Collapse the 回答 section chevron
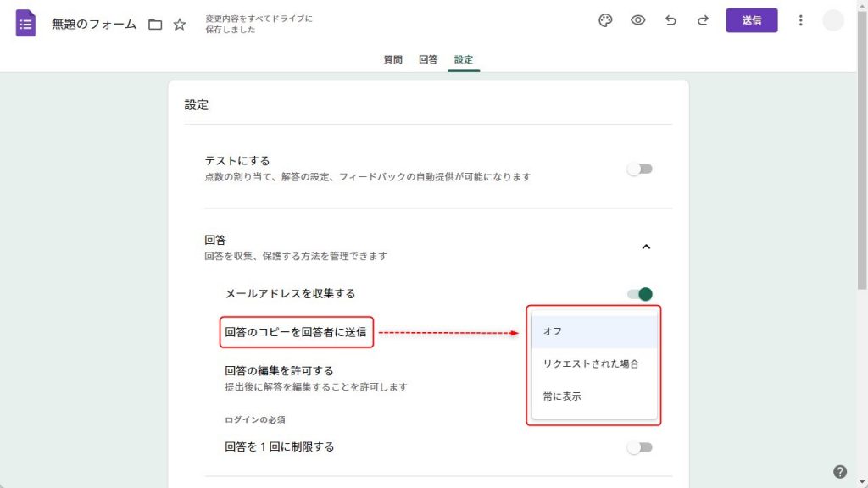This screenshot has height=488, width=868. point(646,247)
